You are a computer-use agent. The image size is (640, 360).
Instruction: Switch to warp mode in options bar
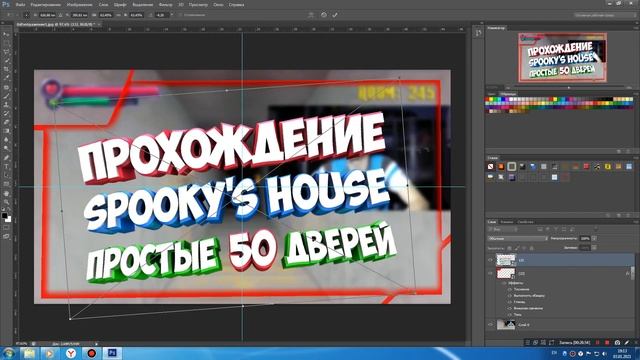click(x=311, y=15)
